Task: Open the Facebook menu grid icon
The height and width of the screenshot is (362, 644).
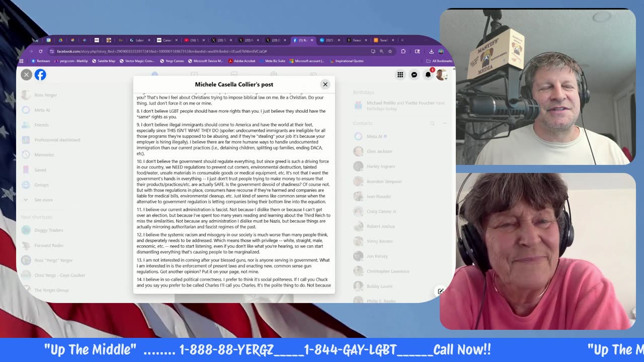Action: 400,75
